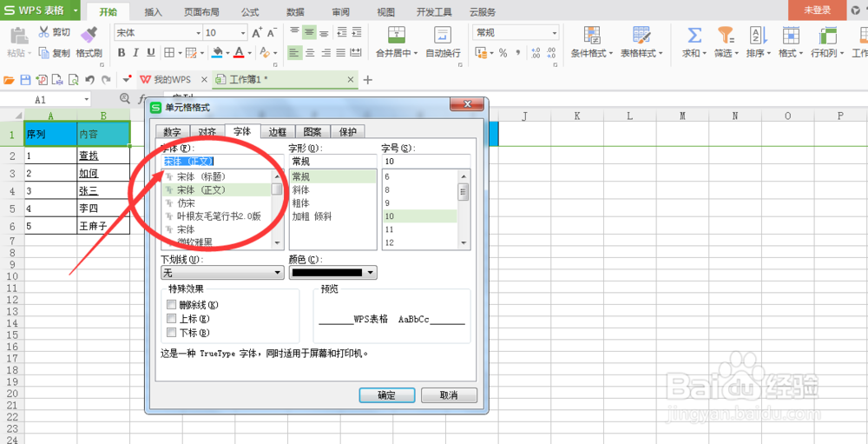Click the align right icon

click(x=325, y=53)
